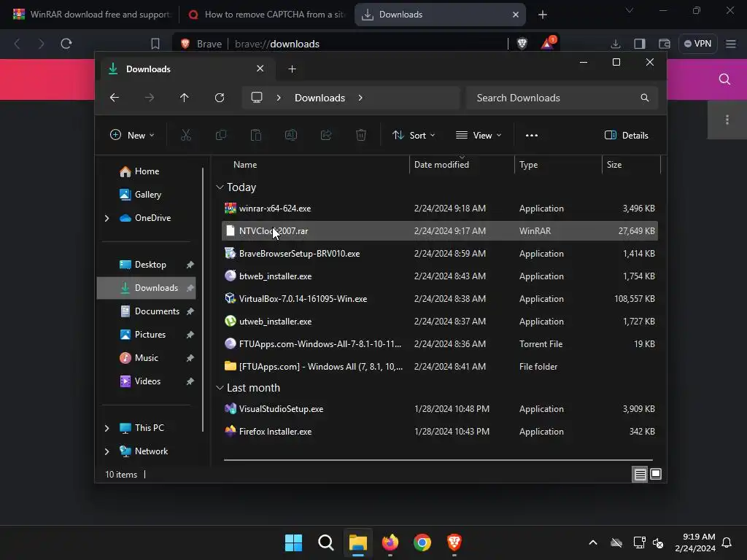Click the Paste clipboard icon in toolbar

coord(256,135)
